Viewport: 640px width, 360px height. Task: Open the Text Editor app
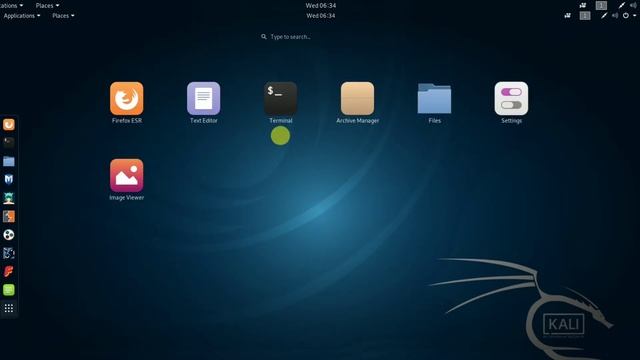203,98
